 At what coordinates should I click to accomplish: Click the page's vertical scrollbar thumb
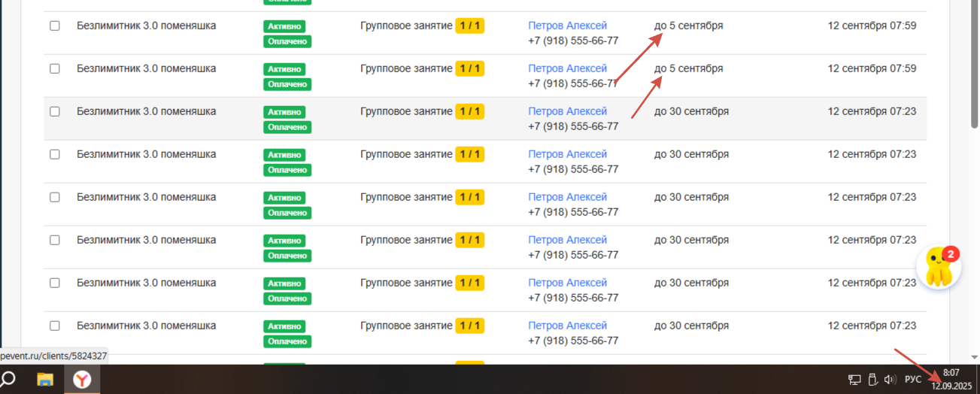[974, 63]
